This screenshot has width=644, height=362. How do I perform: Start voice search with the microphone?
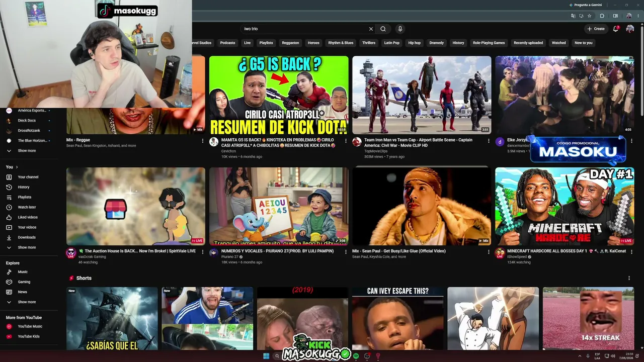[400, 29]
